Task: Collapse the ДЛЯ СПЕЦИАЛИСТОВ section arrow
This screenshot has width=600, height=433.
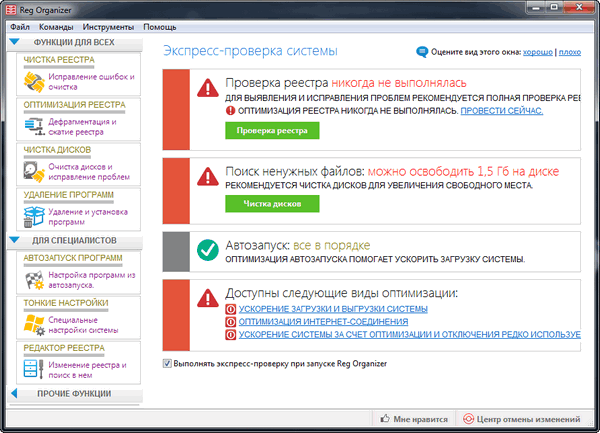Action: click(15, 240)
